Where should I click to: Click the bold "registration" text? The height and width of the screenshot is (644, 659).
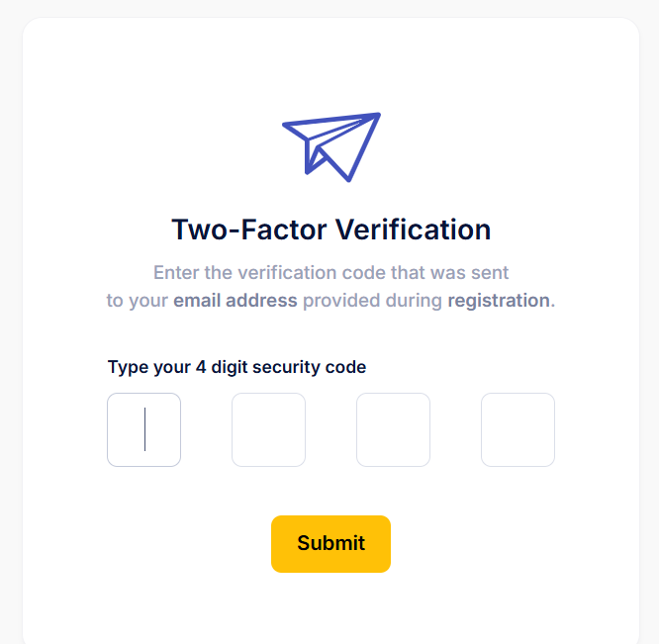pos(499,301)
